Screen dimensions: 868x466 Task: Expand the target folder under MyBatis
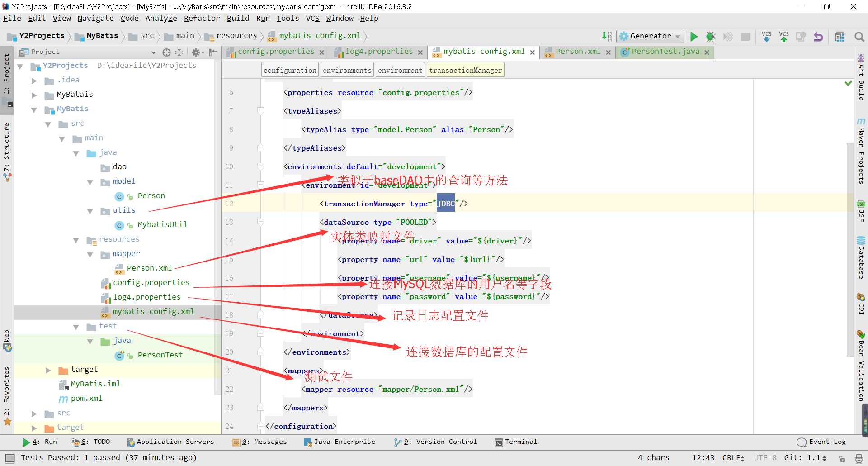pos(48,370)
